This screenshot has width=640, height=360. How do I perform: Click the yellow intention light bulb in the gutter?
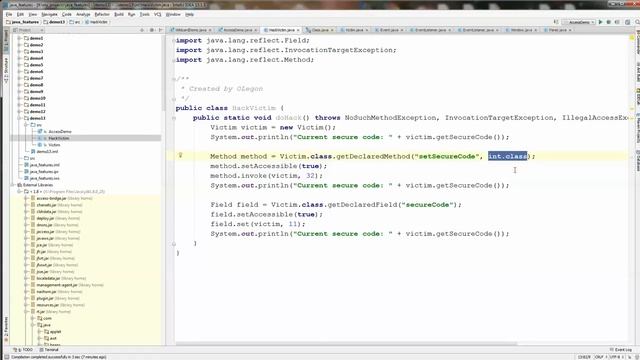180,155
